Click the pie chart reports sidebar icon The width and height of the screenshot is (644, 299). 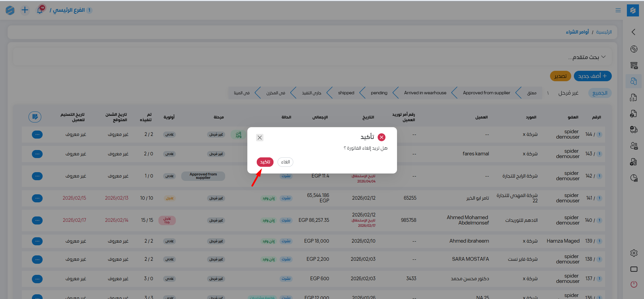634,178
